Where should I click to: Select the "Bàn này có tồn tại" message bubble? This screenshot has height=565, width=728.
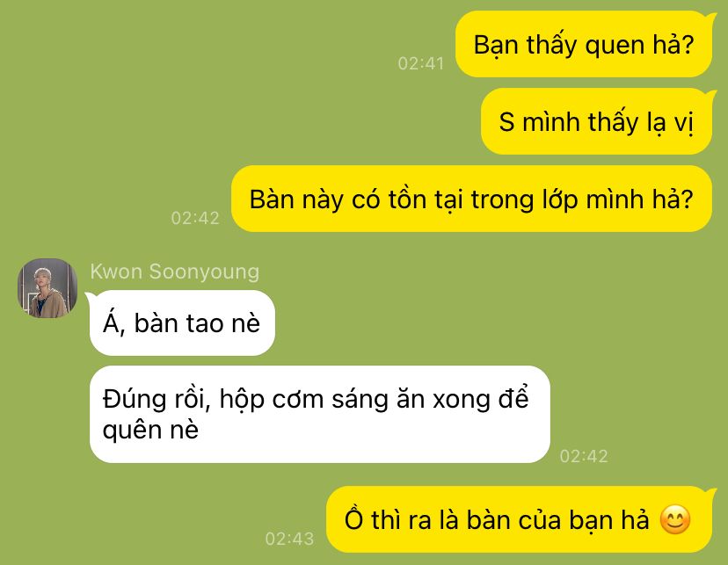(x=471, y=199)
